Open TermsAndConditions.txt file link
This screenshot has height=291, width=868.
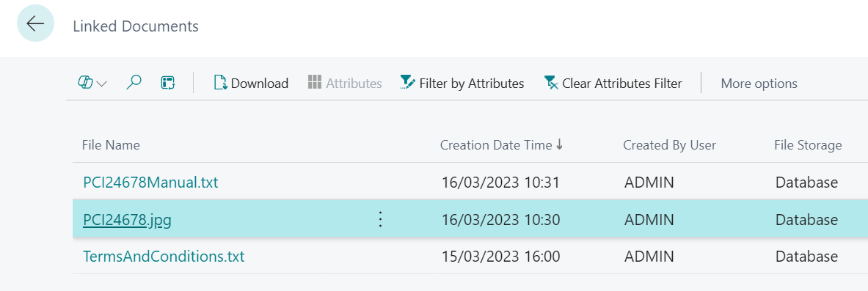164,257
